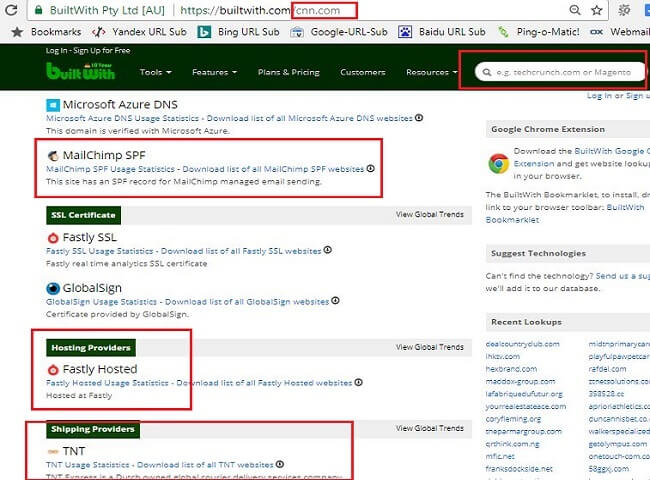
Task: Open the gear extension icon in toolbar
Action: point(624,10)
